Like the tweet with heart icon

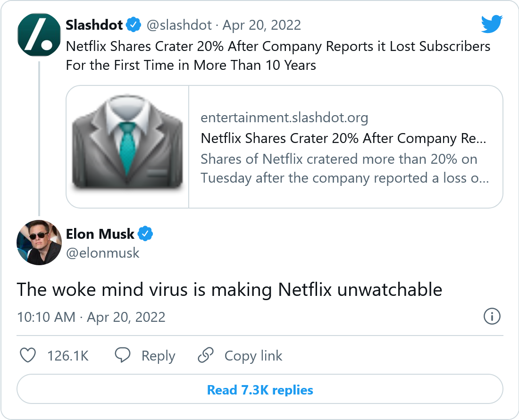click(28, 355)
